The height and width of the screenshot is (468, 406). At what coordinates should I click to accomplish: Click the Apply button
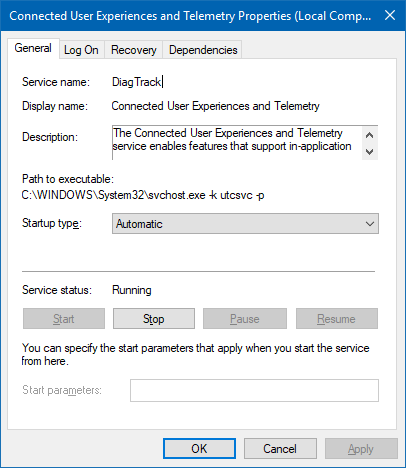361,449
